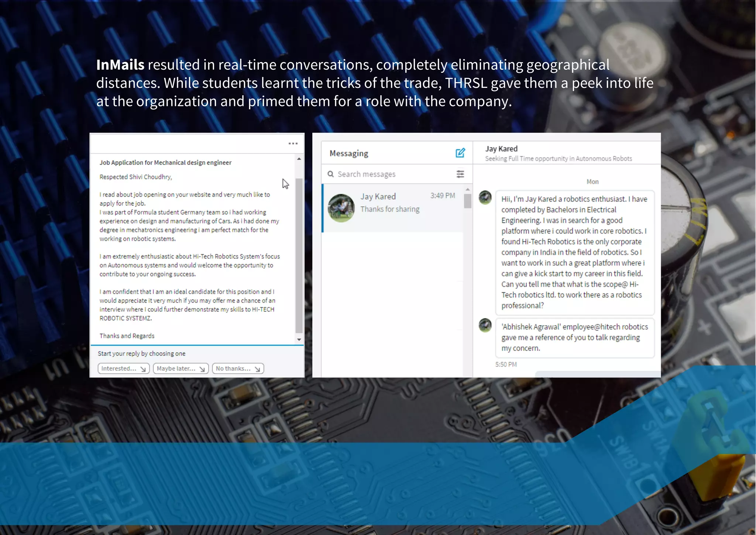The image size is (756, 535).
Task: Expand the 'Interested...' reply option
Action: click(123, 369)
